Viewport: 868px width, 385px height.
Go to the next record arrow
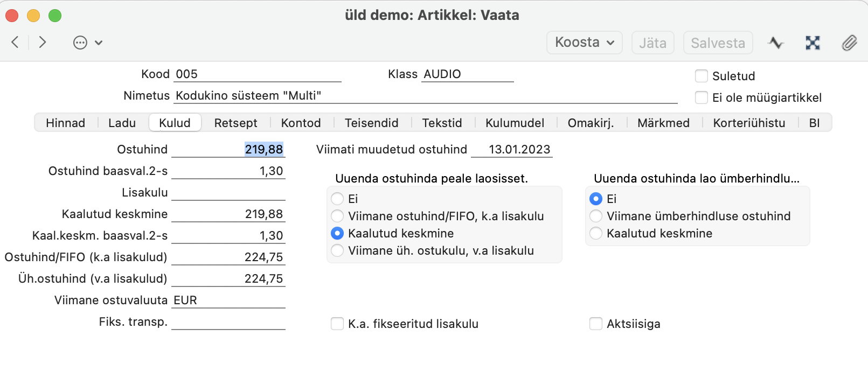[x=42, y=42]
